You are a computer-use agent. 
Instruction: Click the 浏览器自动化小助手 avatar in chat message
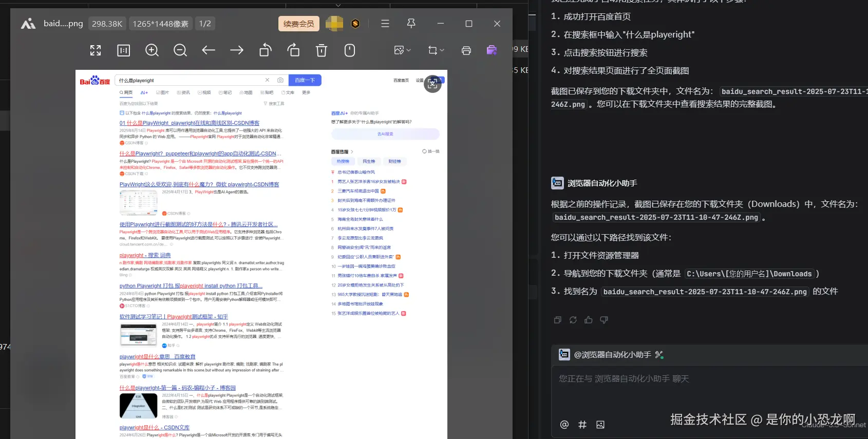557,183
